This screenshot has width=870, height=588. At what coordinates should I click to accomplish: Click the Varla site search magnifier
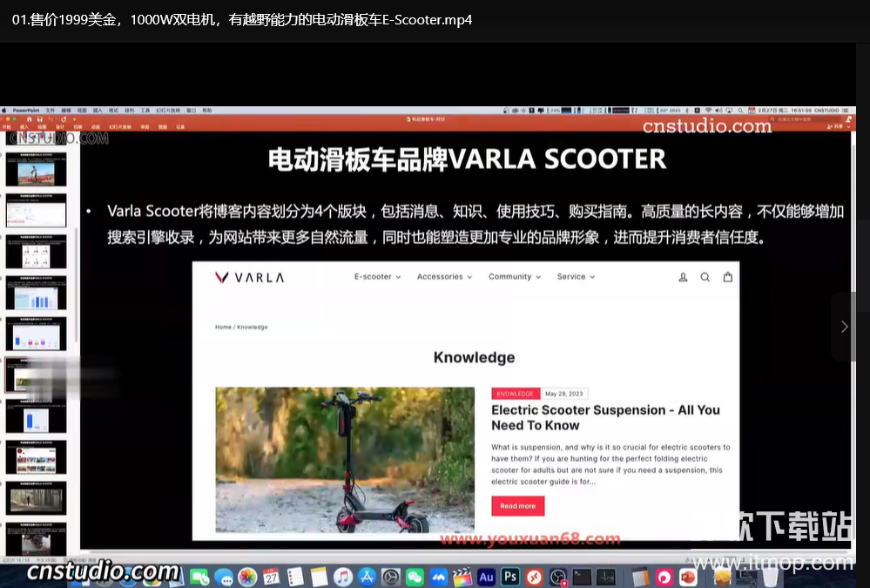tap(705, 277)
